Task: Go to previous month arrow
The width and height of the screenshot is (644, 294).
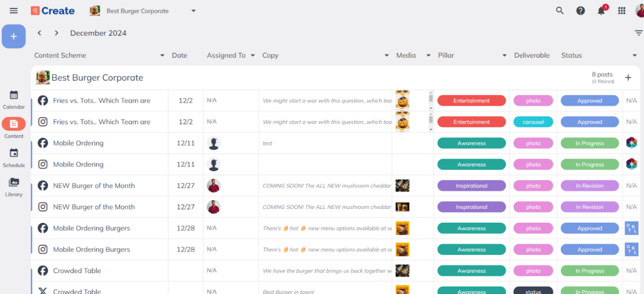Action: 40,33
